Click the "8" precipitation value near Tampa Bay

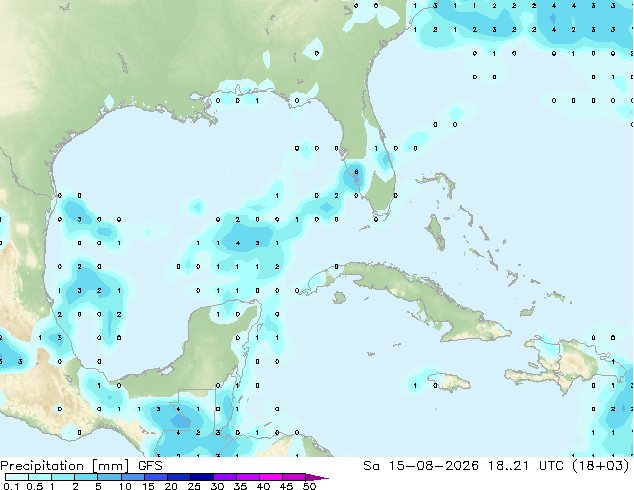pos(356,172)
